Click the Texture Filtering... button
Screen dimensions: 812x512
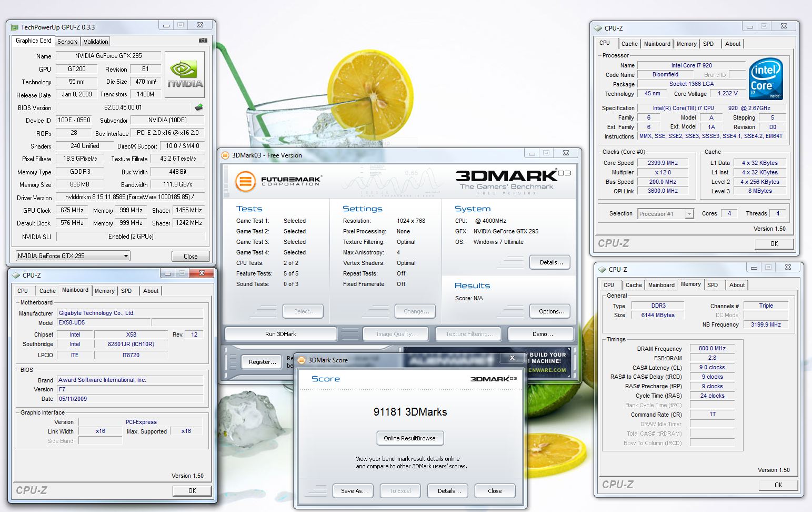[469, 334]
